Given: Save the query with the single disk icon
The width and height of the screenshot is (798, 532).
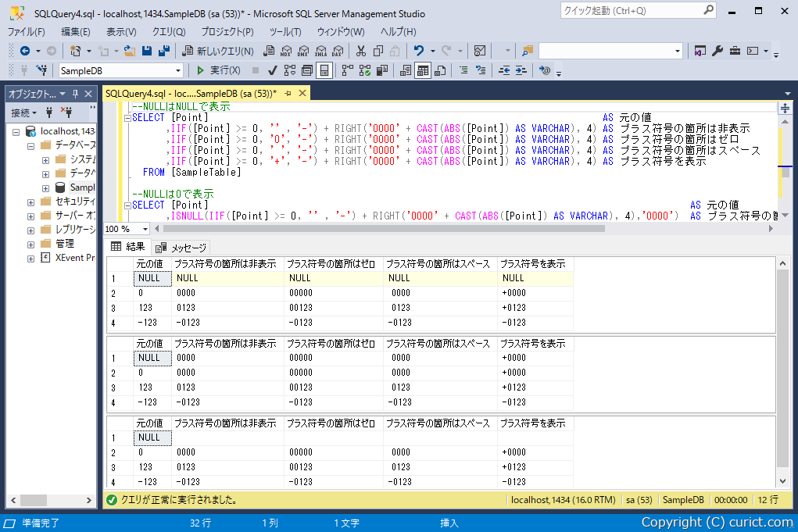Looking at the screenshot, I should click(147, 51).
